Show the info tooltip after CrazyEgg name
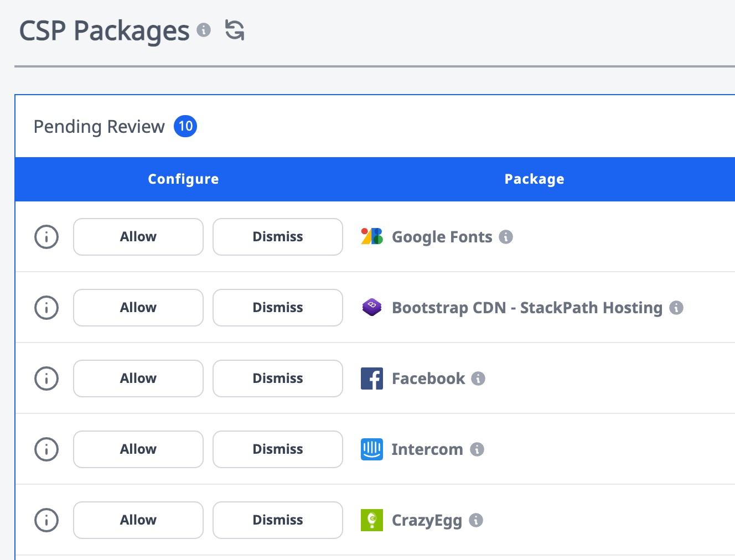This screenshot has height=560, width=735. click(476, 520)
